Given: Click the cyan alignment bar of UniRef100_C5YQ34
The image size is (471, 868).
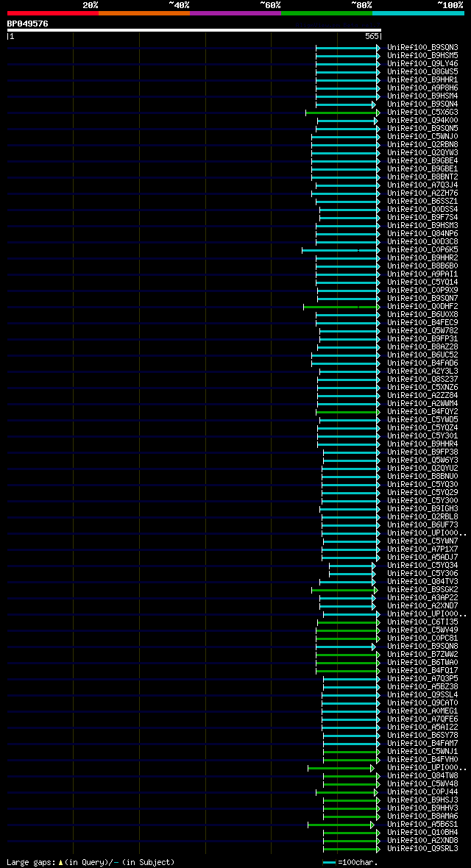Looking at the screenshot, I should point(353,566).
